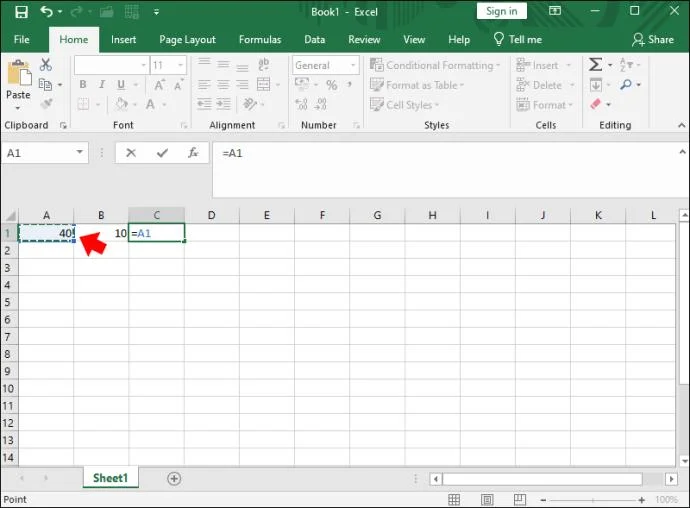Click Comma Style icon

[x=349, y=84]
